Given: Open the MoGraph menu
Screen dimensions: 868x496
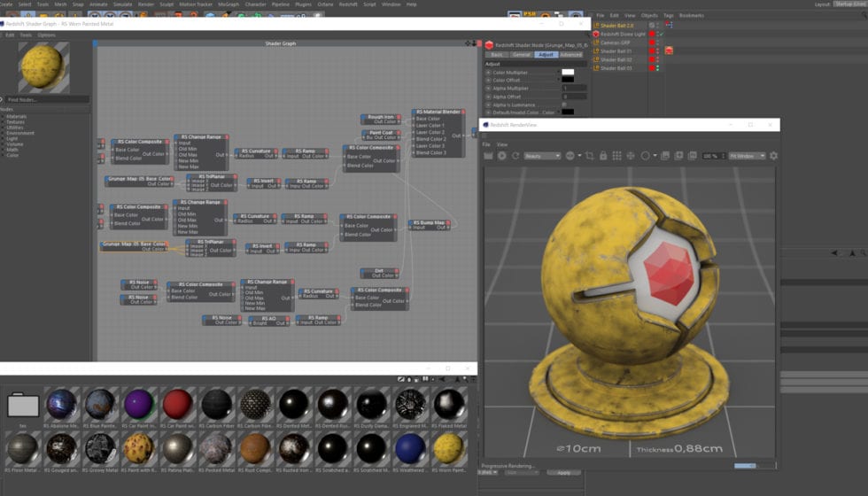Looking at the screenshot, I should pos(228,4).
